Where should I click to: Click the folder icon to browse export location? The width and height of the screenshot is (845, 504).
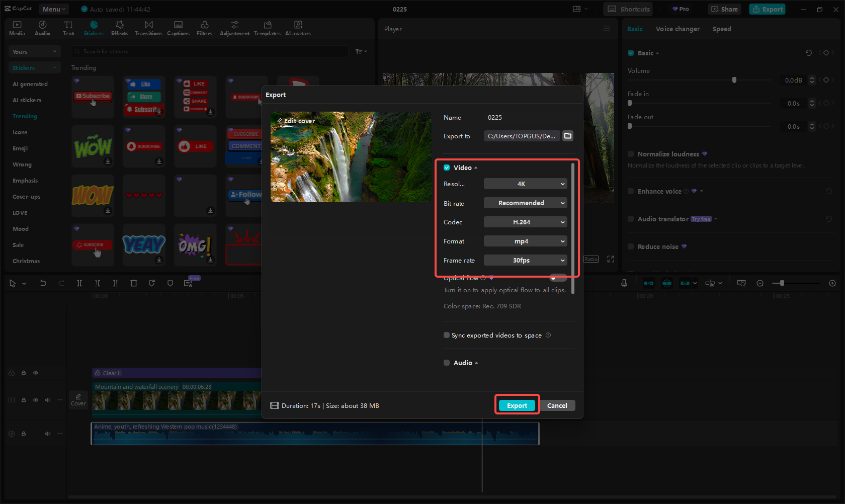pos(568,136)
